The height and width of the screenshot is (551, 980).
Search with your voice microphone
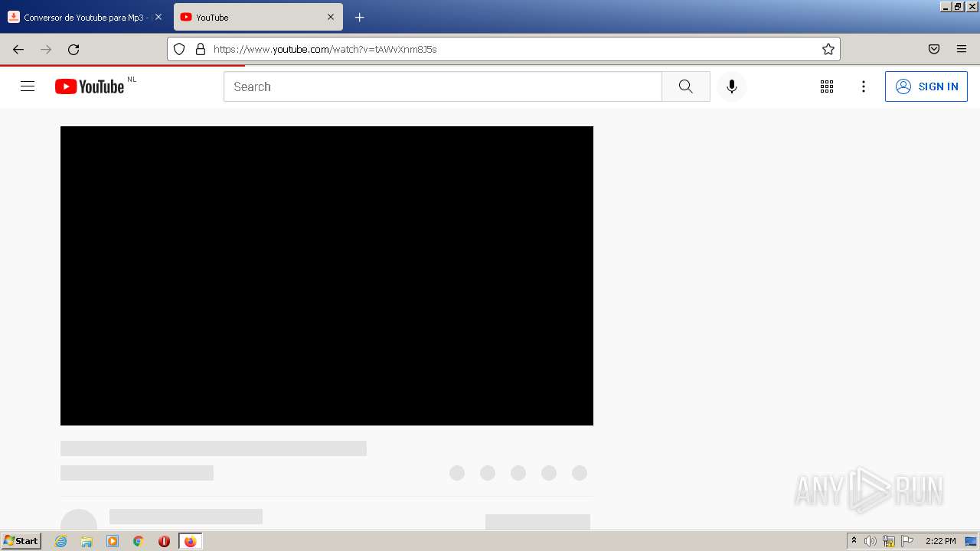732,86
